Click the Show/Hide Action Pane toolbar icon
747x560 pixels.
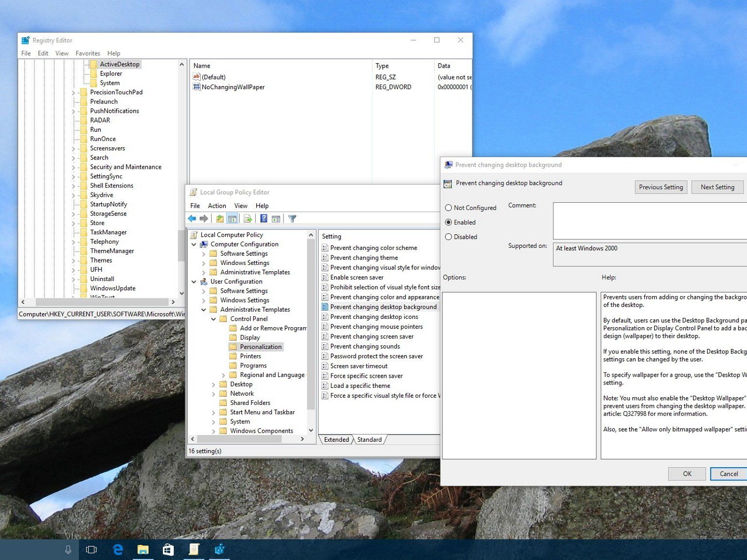275,219
